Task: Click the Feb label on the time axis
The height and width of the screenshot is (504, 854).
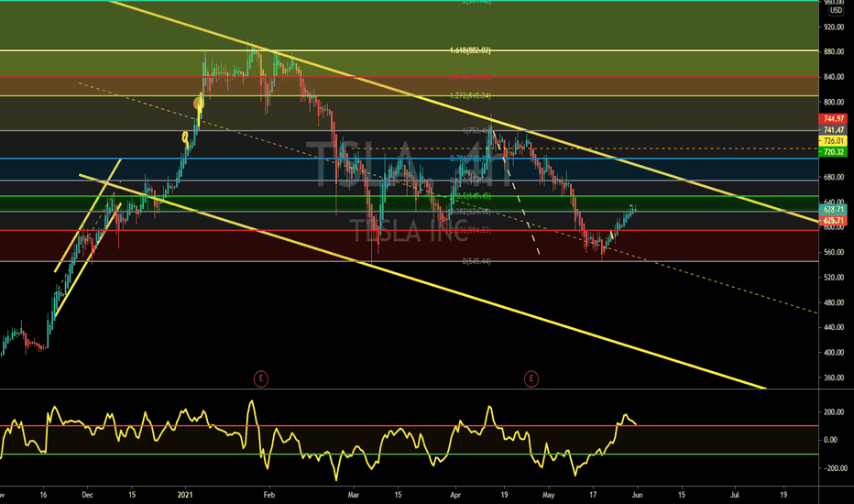Action: tap(269, 495)
